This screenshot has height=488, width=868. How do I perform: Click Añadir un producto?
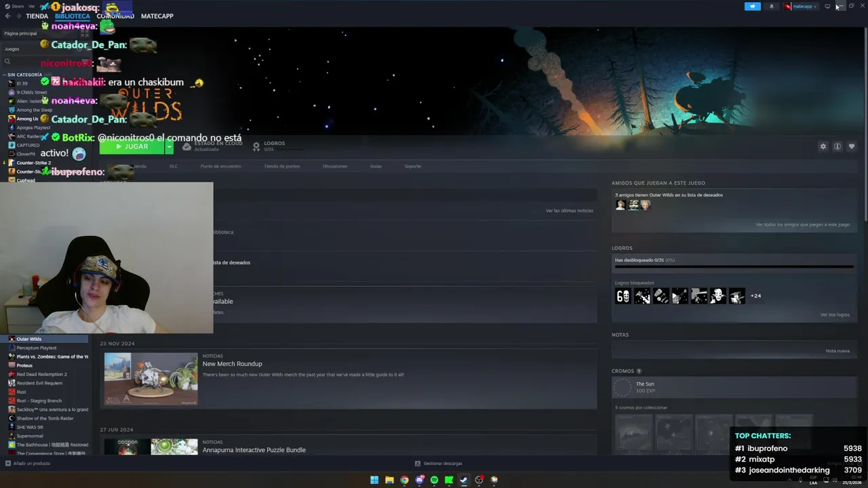point(28,464)
